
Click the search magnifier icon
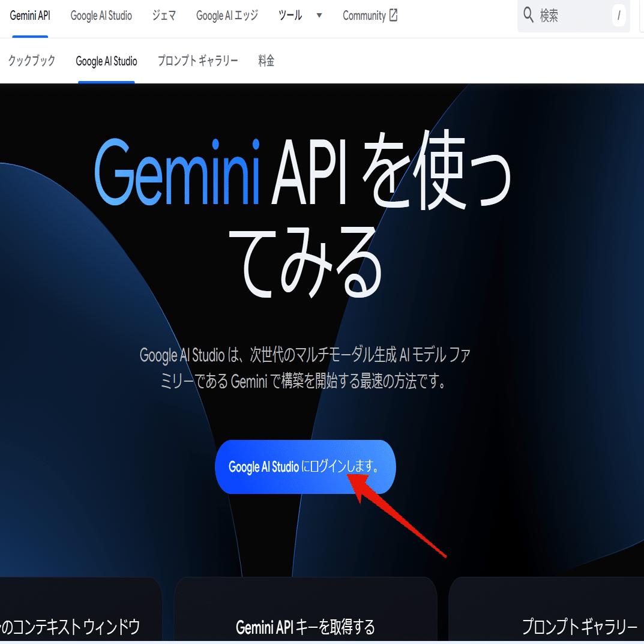[x=528, y=15]
